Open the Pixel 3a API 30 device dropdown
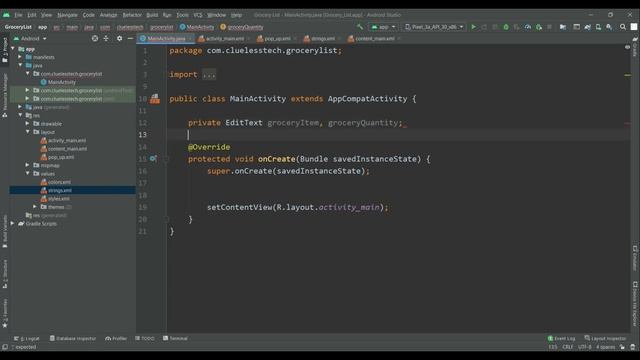 coord(434,27)
